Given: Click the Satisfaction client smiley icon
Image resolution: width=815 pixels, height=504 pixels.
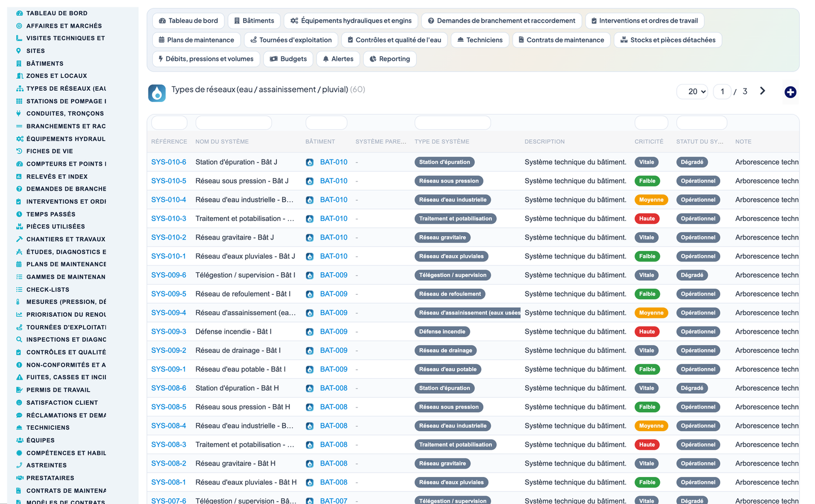Looking at the screenshot, I should click(19, 403).
